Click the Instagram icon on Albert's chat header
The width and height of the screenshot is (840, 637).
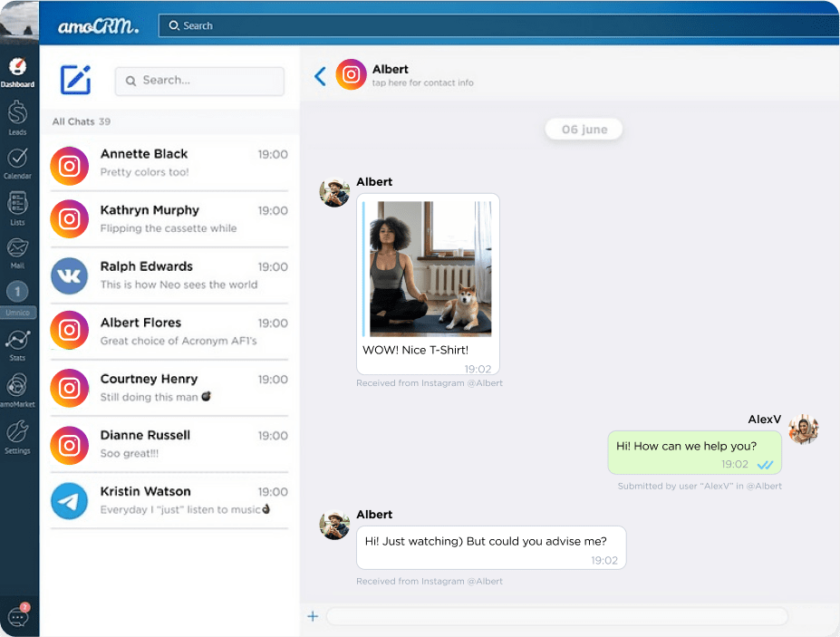[351, 74]
